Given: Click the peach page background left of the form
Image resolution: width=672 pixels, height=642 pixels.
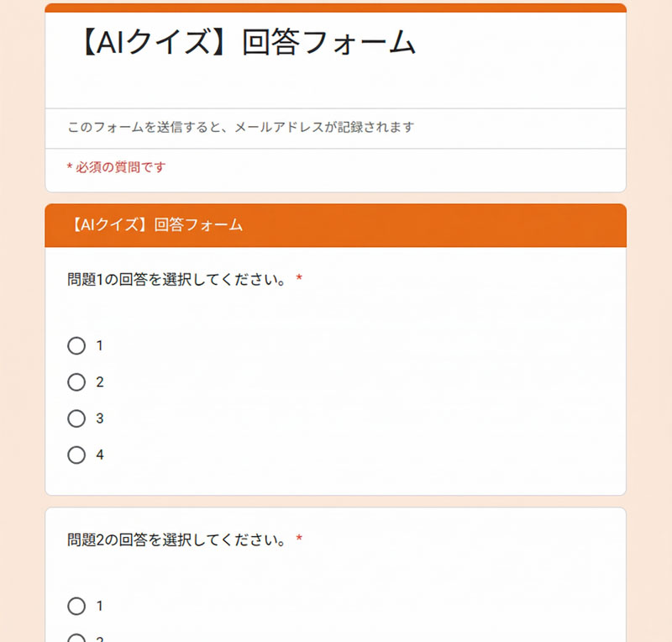Looking at the screenshot, I should 21,336.
